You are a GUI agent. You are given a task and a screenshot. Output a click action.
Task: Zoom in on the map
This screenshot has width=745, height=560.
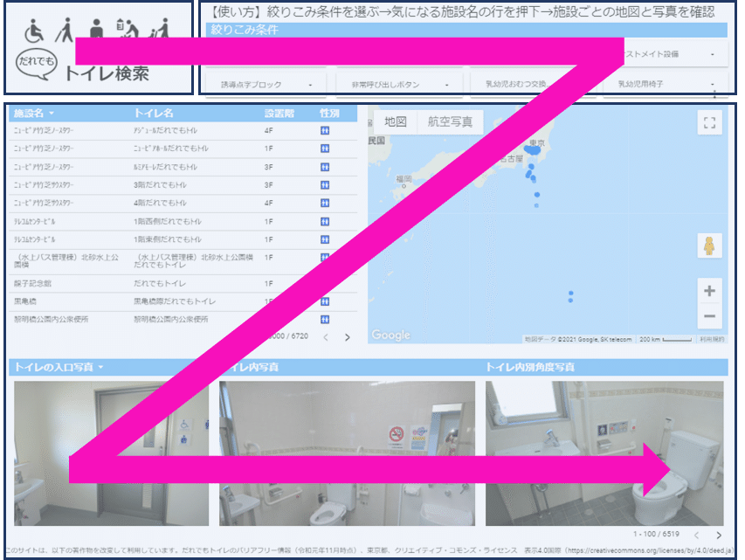coord(709,291)
